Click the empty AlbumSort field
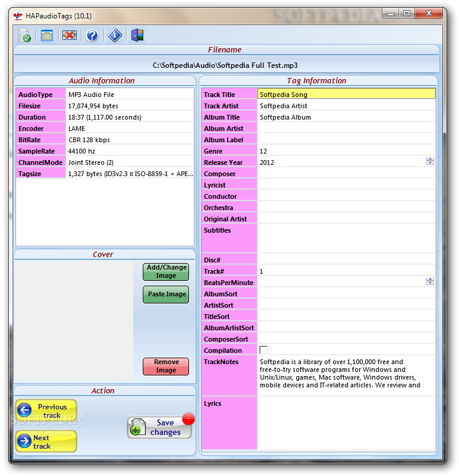Image resolution: width=459 pixels, height=476 pixels. [x=346, y=293]
